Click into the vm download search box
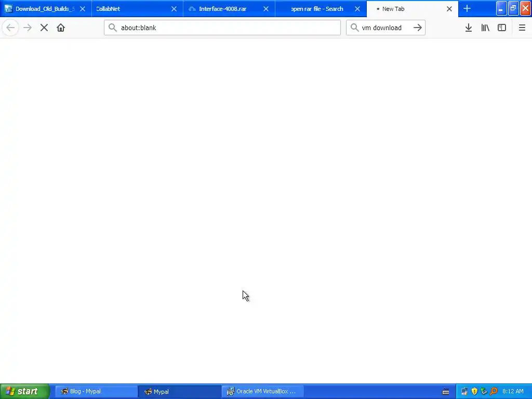 click(385, 28)
